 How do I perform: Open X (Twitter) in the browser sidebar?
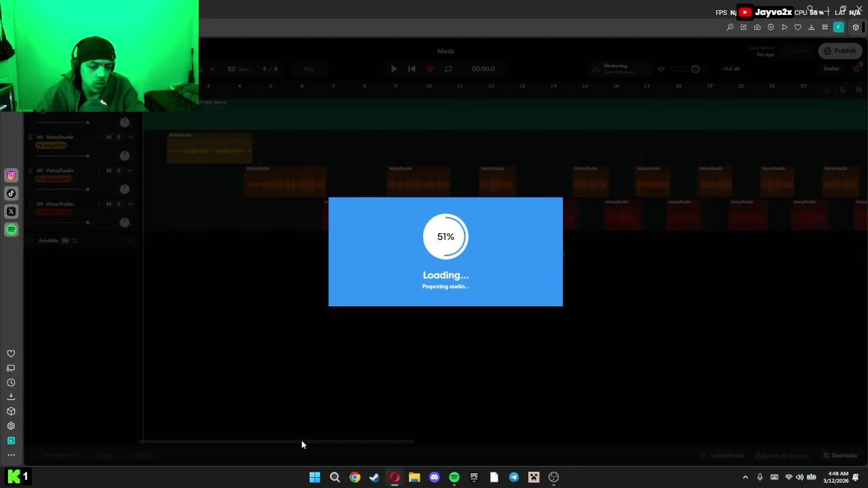coord(11,211)
